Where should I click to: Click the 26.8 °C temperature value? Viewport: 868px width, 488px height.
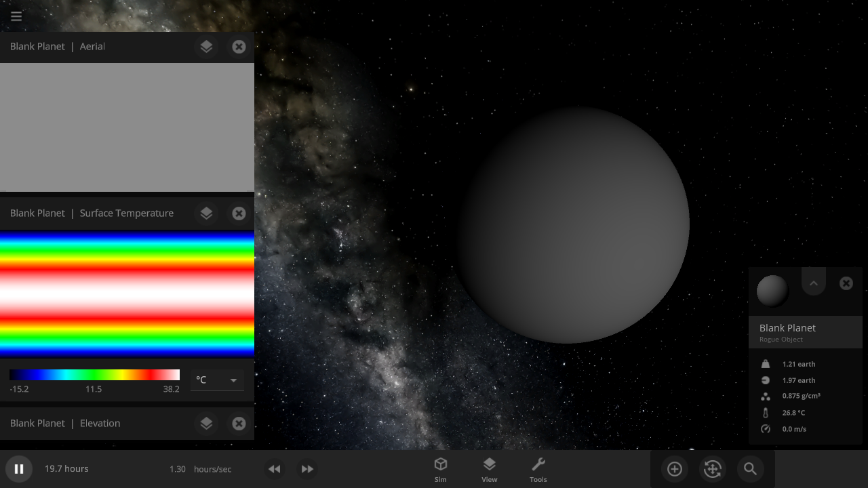(x=794, y=413)
